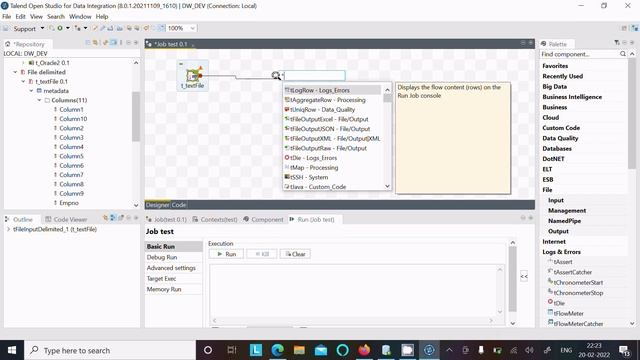The width and height of the screenshot is (640, 360).
Task: Expand tFileInputDelimited_1 in Outline
Action: coord(8,229)
